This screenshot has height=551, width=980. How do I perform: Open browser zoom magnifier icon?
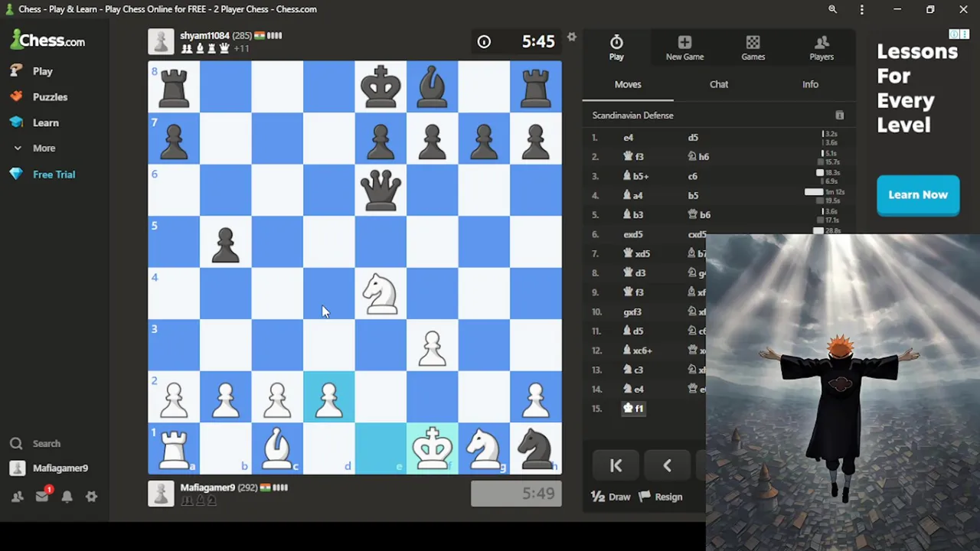(833, 10)
